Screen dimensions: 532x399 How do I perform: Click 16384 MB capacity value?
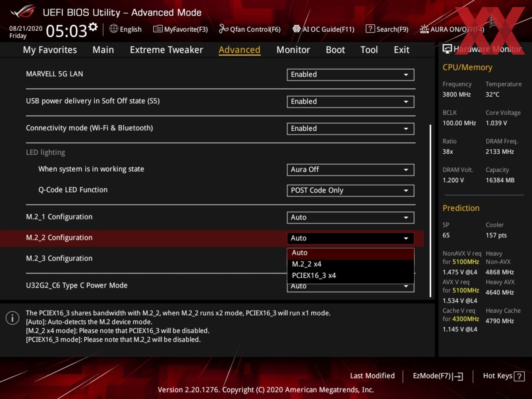coord(500,180)
